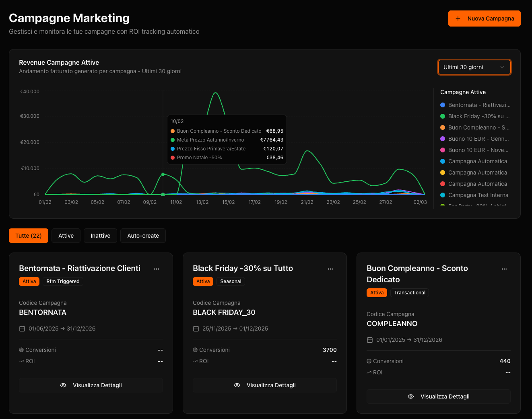
Task: Click the ROI arrow icon on Bentornata card
Action: coord(22,361)
